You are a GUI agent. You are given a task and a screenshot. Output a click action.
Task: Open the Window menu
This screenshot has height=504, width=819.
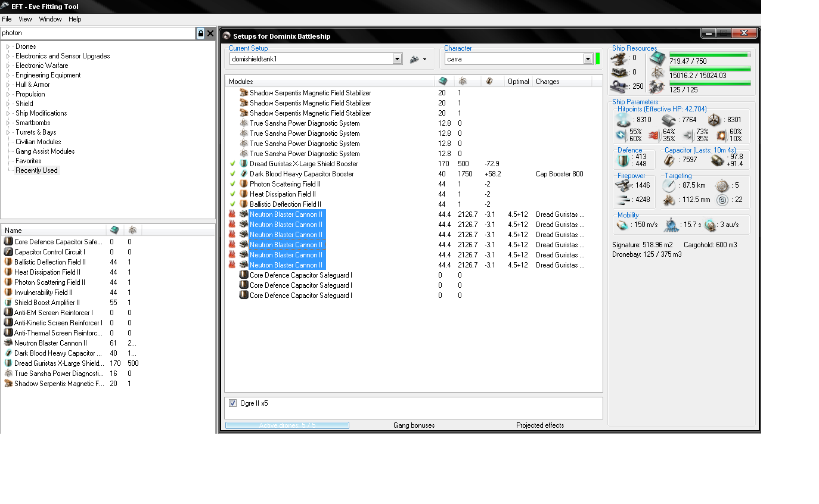coord(51,19)
